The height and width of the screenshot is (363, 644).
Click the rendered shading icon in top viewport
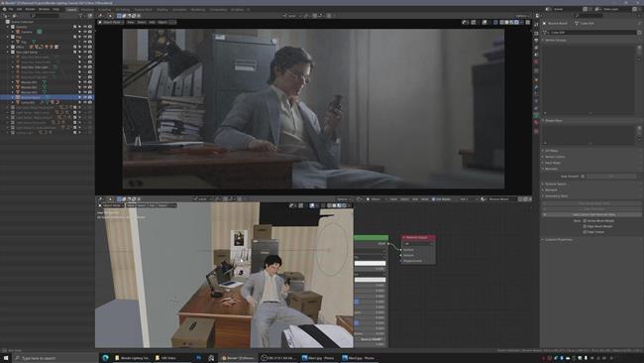pos(516,22)
